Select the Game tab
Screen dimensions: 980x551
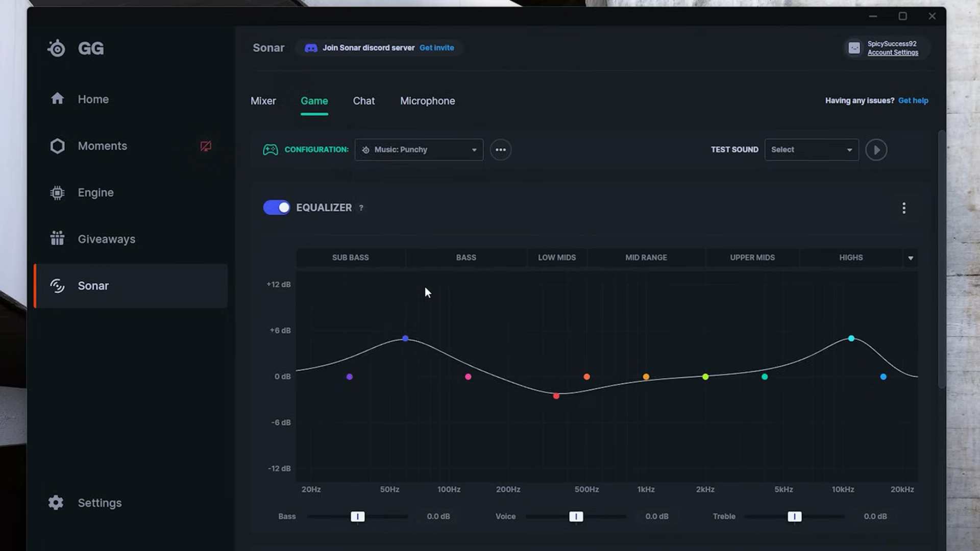click(314, 101)
